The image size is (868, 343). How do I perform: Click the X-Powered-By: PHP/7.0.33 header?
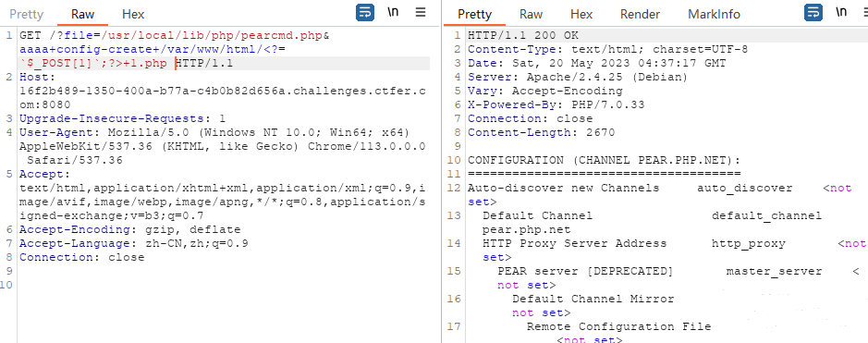coord(556,104)
